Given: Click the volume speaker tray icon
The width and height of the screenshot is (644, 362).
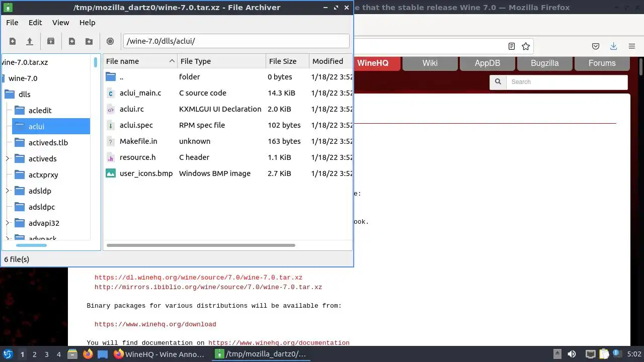Looking at the screenshot, I should tap(572, 354).
